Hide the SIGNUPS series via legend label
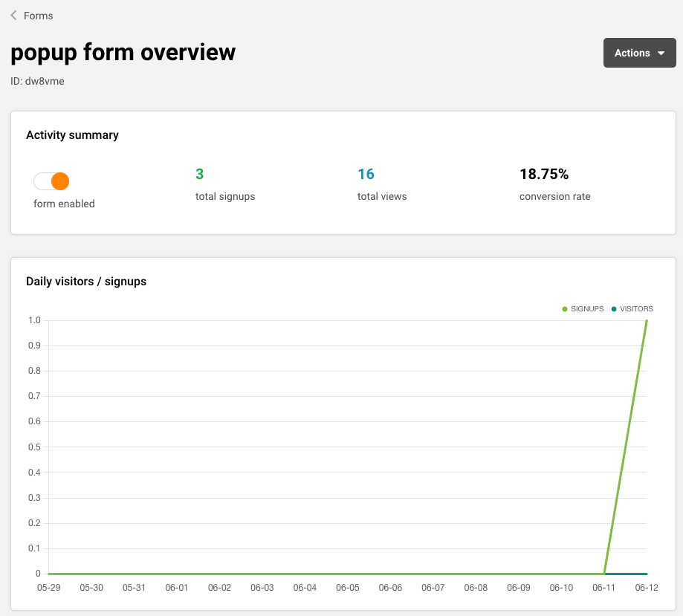This screenshot has height=616, width=683. coord(587,309)
